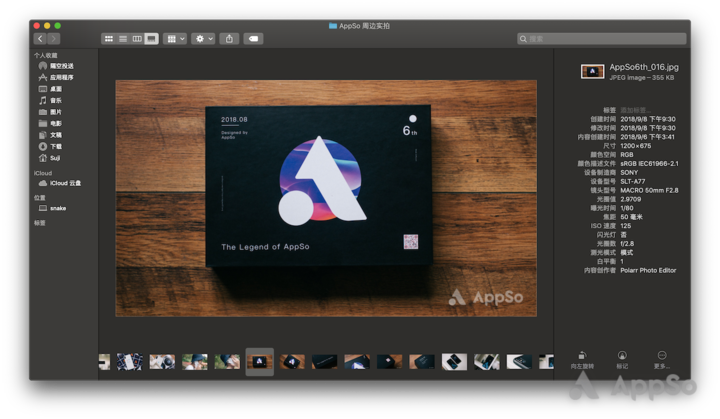Click the 光圈数 value f/2.8
The width and height of the screenshot is (720, 419).
pyautogui.click(x=627, y=244)
